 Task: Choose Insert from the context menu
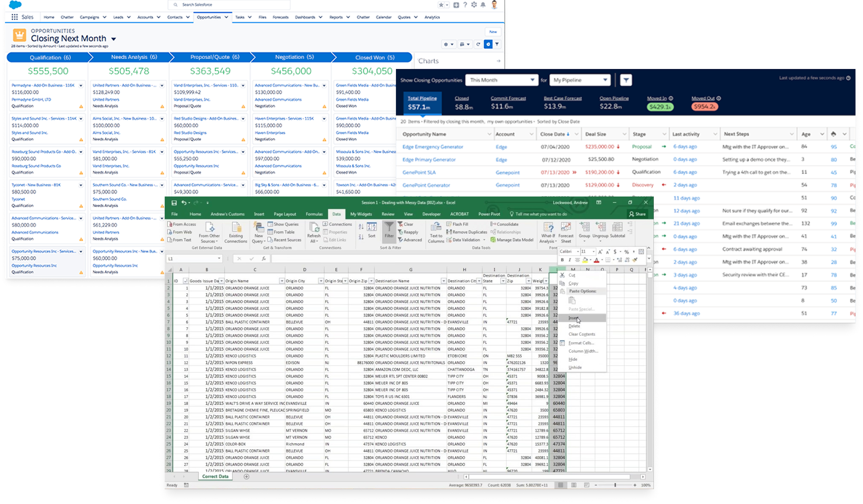(573, 318)
